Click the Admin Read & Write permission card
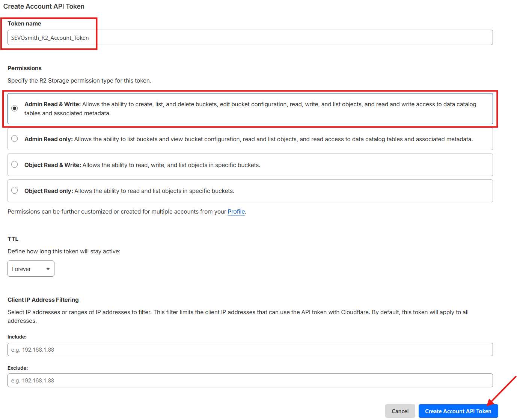 coord(250,108)
